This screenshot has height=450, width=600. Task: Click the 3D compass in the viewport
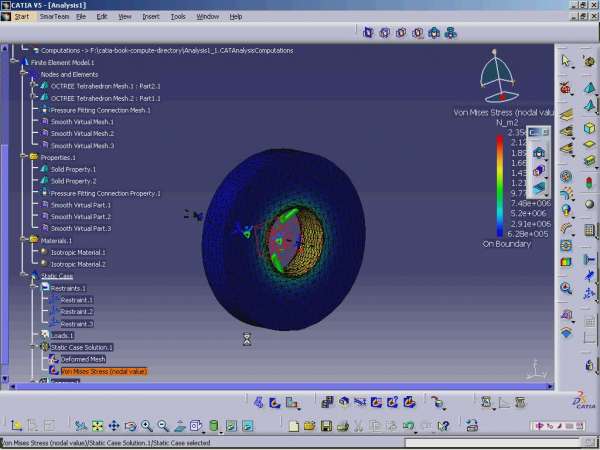[x=497, y=75]
